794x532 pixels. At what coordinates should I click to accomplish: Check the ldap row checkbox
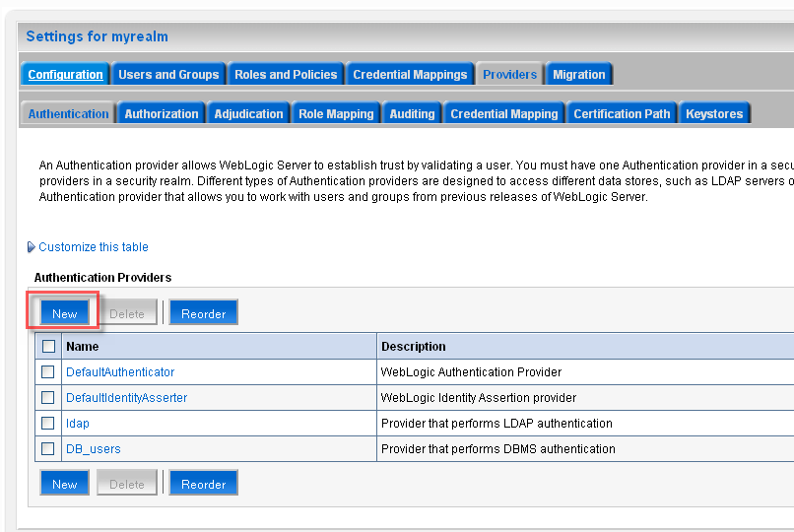(47, 424)
